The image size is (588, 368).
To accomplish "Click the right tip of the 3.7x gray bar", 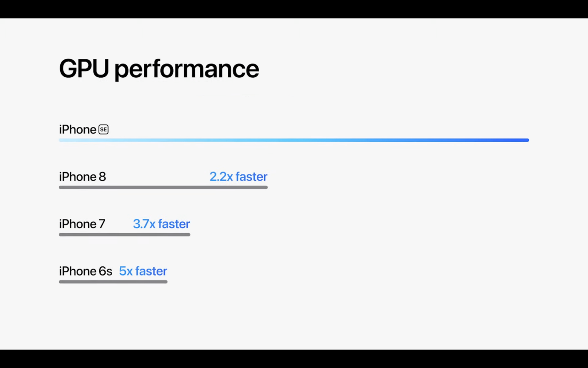I will [188, 235].
